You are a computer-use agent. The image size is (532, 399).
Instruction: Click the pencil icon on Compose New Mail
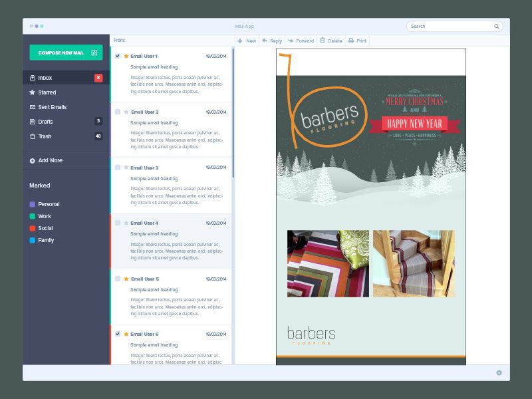tap(94, 53)
